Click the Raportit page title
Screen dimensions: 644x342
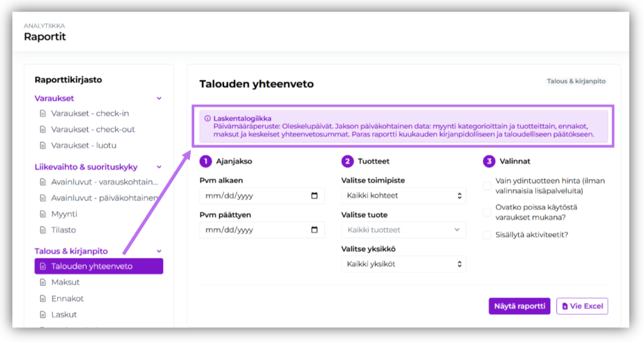[x=45, y=37]
